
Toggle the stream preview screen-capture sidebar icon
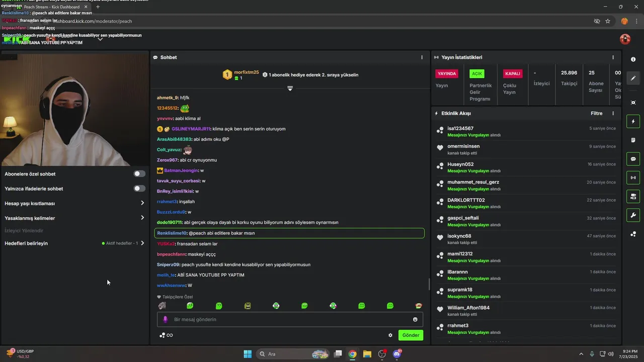click(633, 103)
